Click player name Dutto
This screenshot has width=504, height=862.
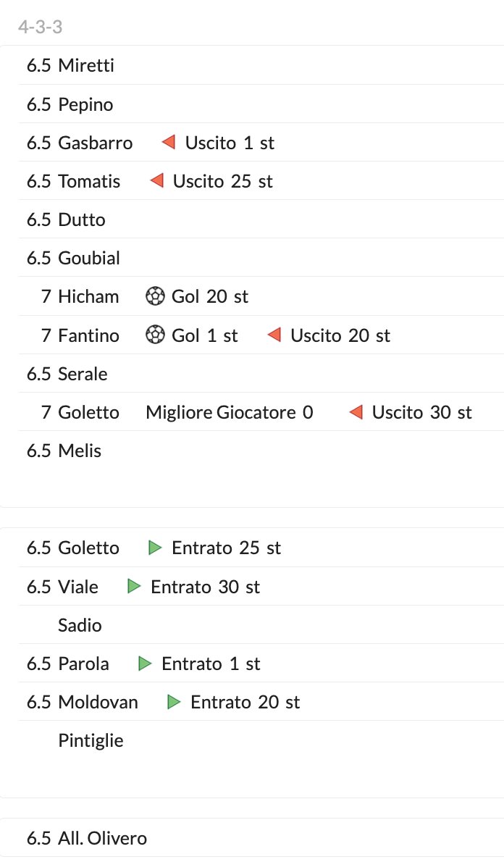[x=81, y=219]
